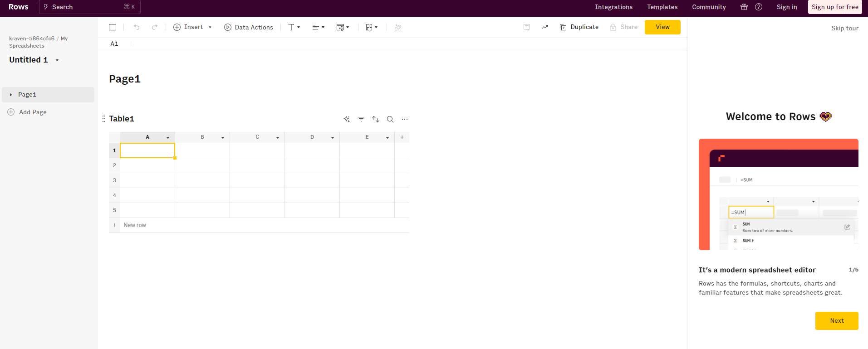Screen dimensions: 868x349
Task: Click the Page1 page title
Action: (x=125, y=79)
